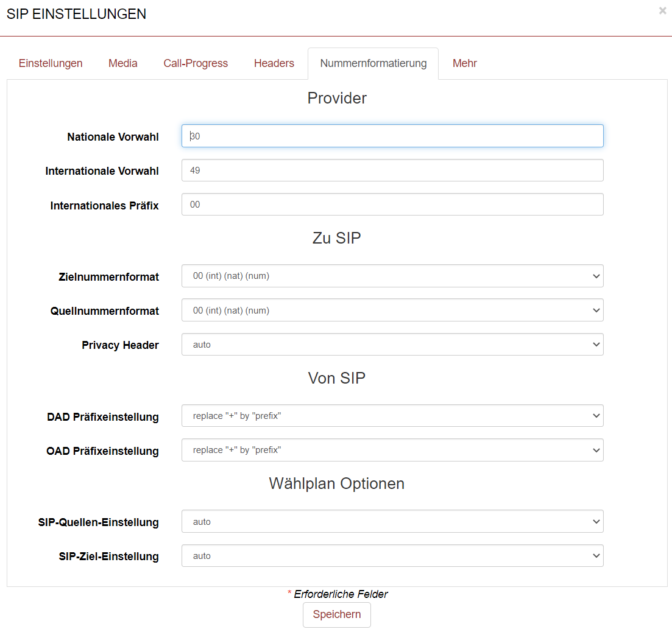This screenshot has height=632, width=672.
Task: Click the Internationales Präfix text box
Action: click(x=392, y=205)
